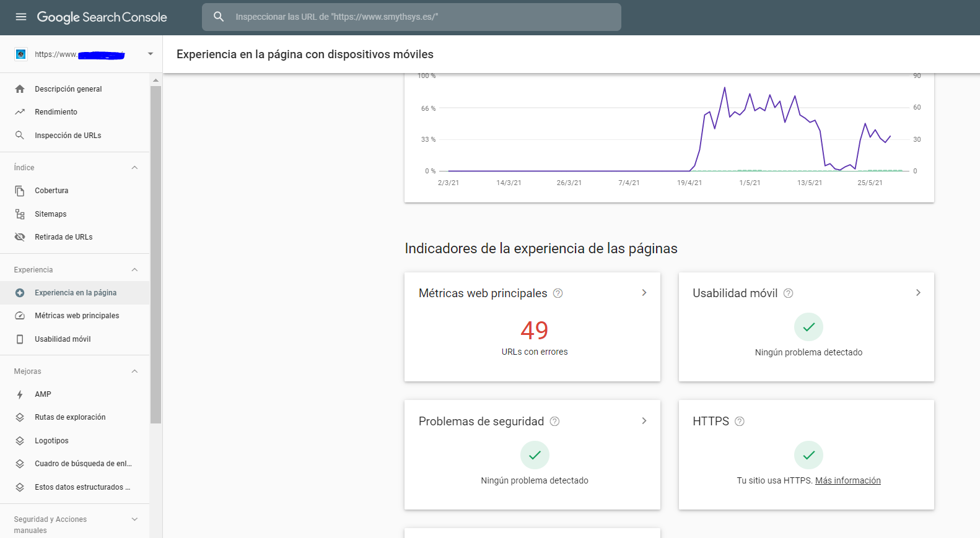This screenshot has height=538, width=980.
Task: Open the Más información link
Action: pyautogui.click(x=847, y=480)
